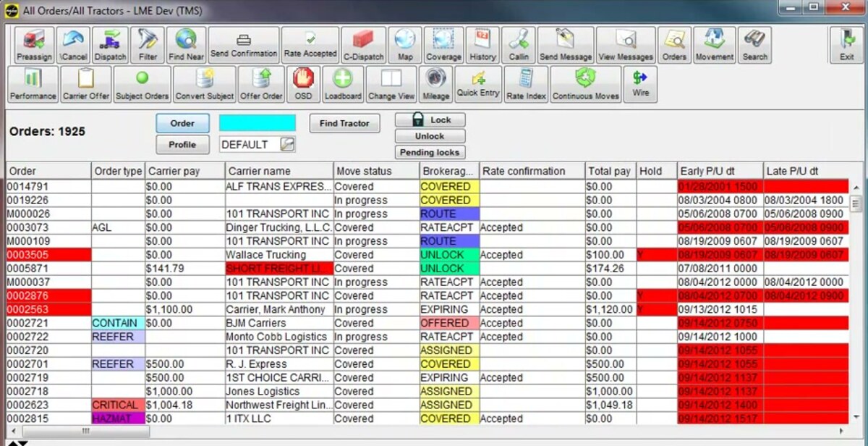868x446 pixels.
Task: Click the Wire toolbar icon
Action: (x=641, y=84)
